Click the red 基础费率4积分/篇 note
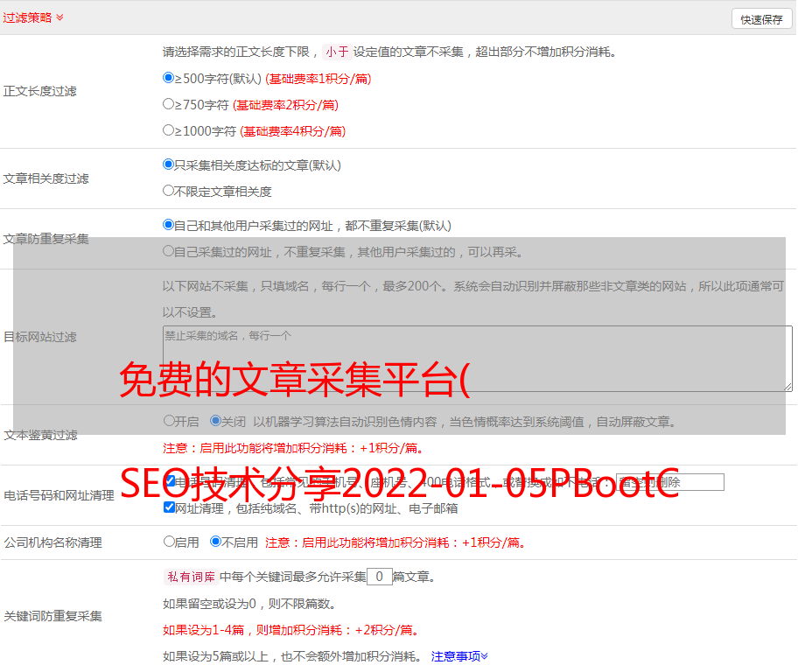This screenshot has height=672, width=798. tap(293, 131)
